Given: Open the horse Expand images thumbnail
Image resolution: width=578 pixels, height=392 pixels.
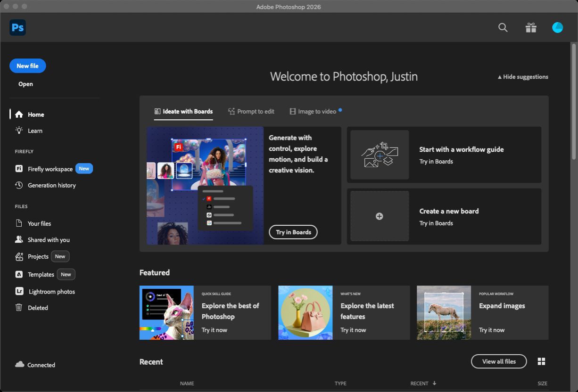Looking at the screenshot, I should [444, 312].
